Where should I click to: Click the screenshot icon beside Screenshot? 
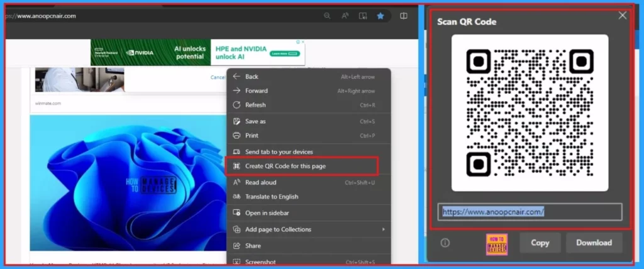tap(236, 261)
